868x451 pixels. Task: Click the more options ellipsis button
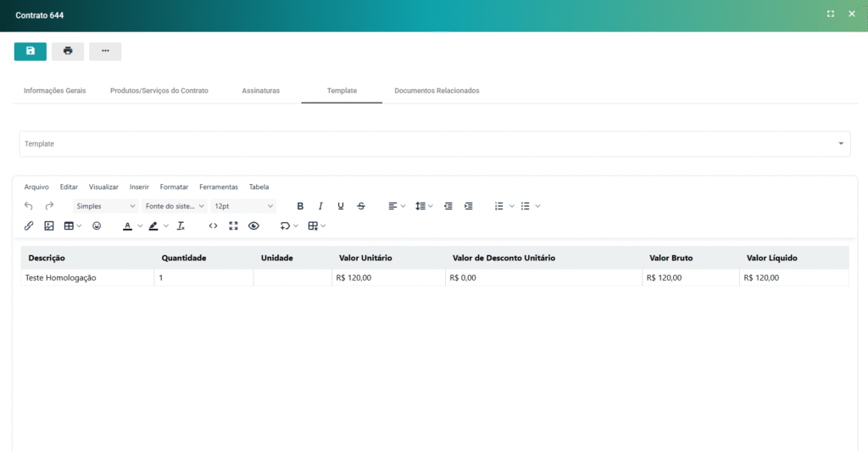(x=105, y=52)
